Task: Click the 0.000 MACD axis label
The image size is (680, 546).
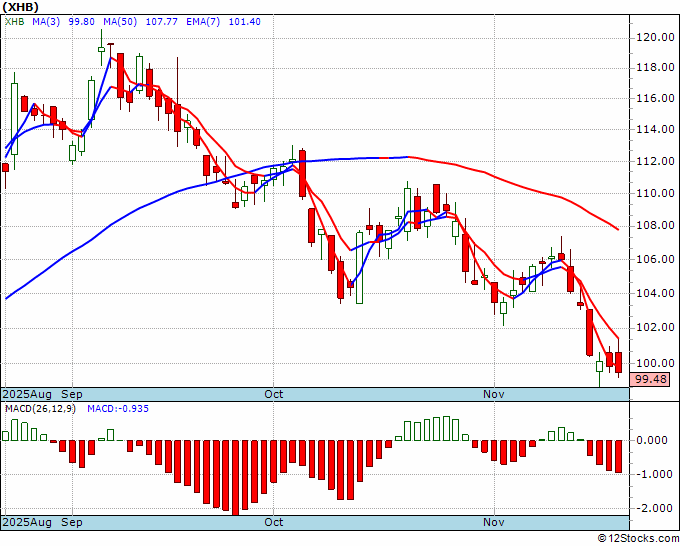Action: coord(651,440)
